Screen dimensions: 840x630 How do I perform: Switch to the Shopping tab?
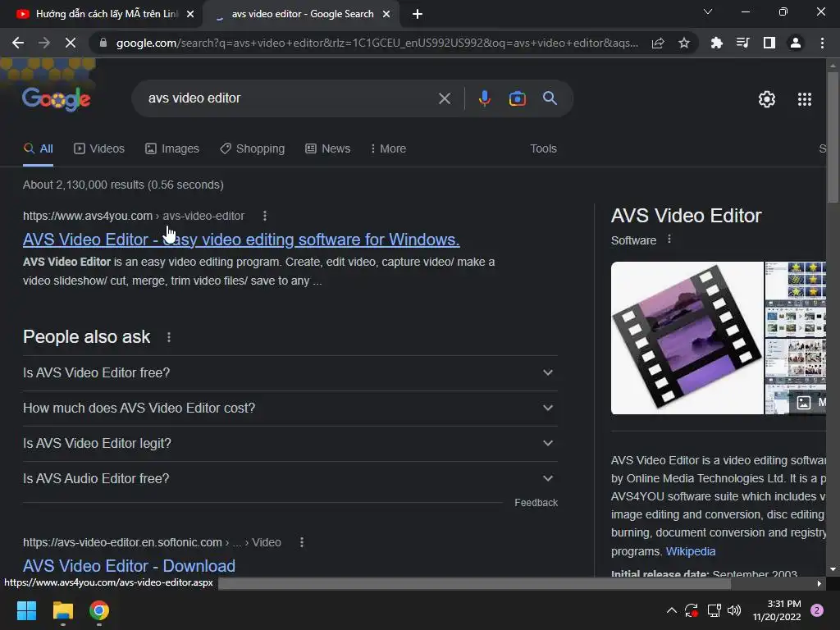(x=253, y=148)
